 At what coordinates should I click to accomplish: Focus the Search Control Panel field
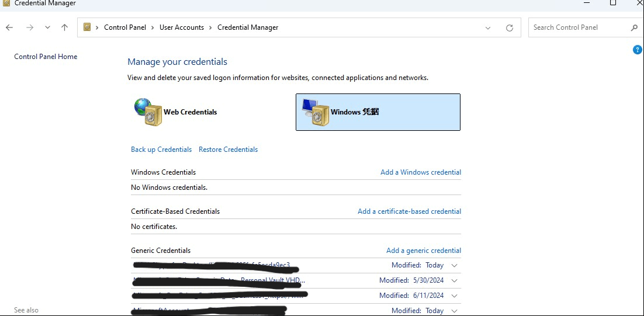click(579, 27)
